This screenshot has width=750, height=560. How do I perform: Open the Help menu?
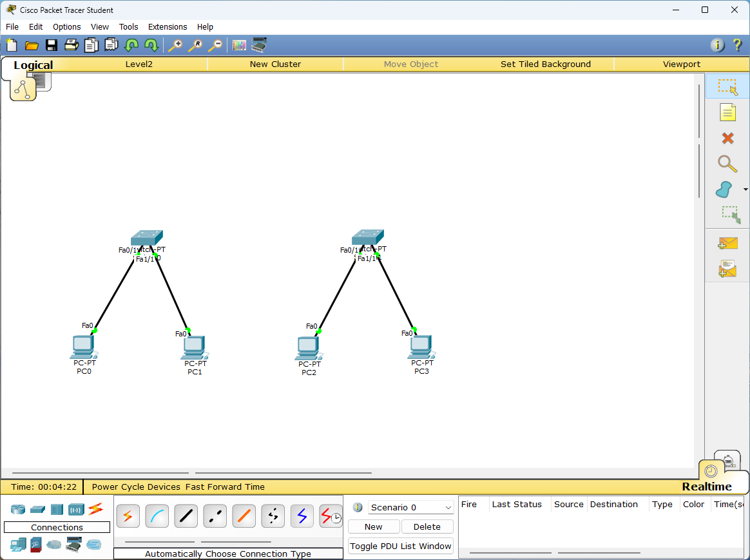tap(205, 27)
